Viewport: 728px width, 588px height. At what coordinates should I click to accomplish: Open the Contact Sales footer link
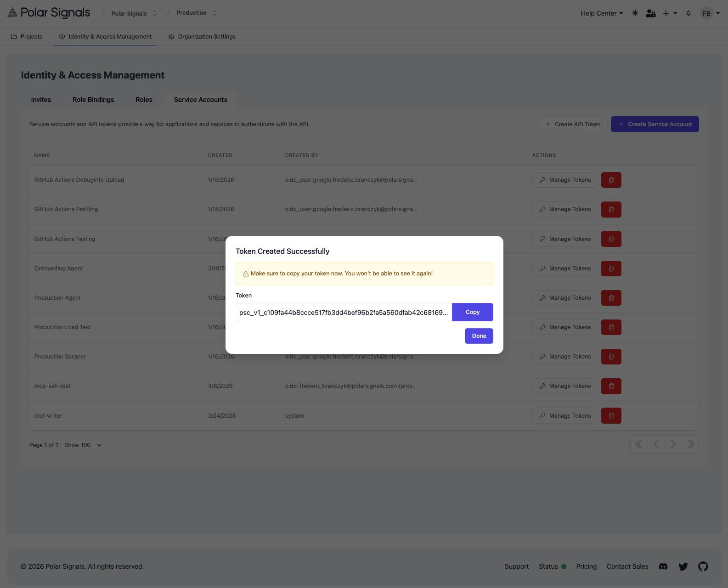(x=627, y=566)
